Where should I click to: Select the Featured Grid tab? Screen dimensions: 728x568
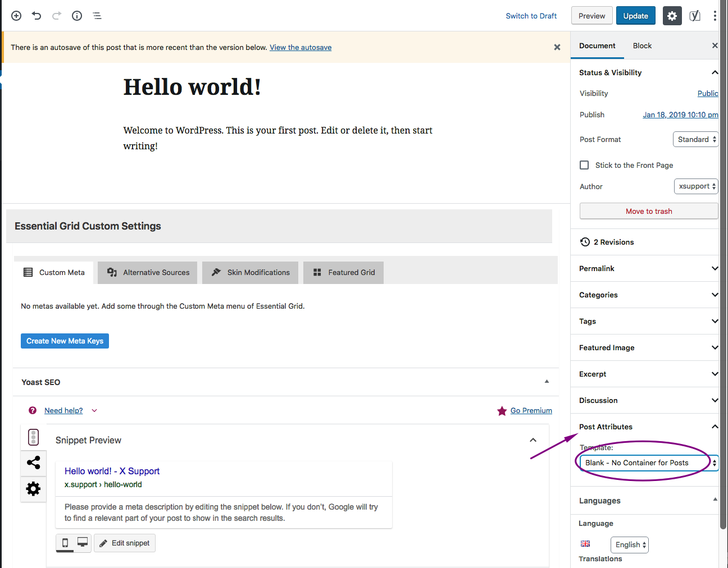coord(343,272)
